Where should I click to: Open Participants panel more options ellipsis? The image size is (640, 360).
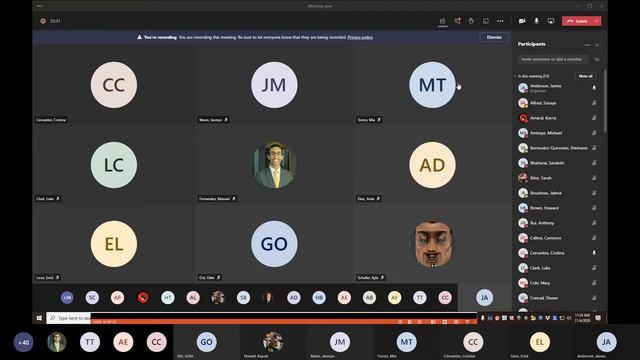tap(587, 45)
